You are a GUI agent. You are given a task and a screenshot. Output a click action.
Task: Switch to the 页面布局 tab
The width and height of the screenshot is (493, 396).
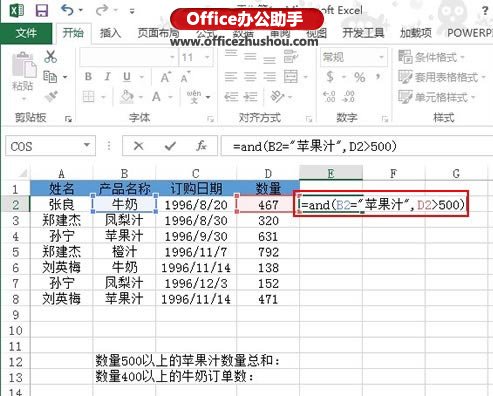(x=158, y=33)
